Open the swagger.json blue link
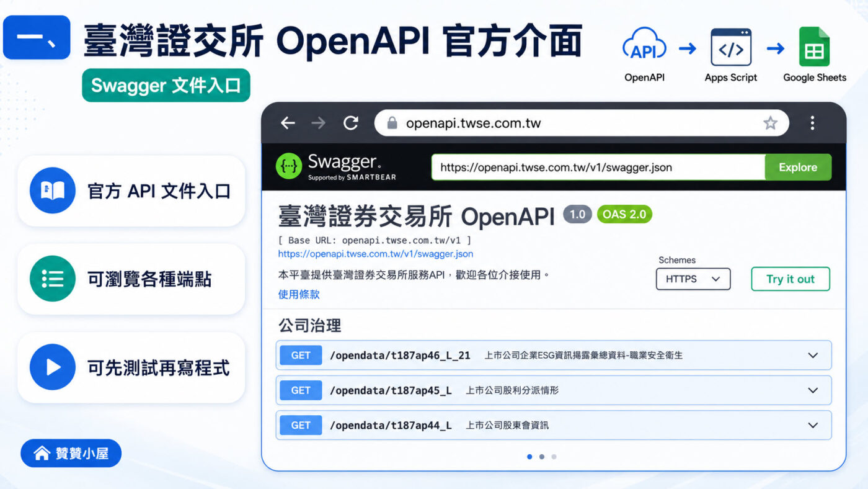The width and height of the screenshot is (868, 489). 376,254
